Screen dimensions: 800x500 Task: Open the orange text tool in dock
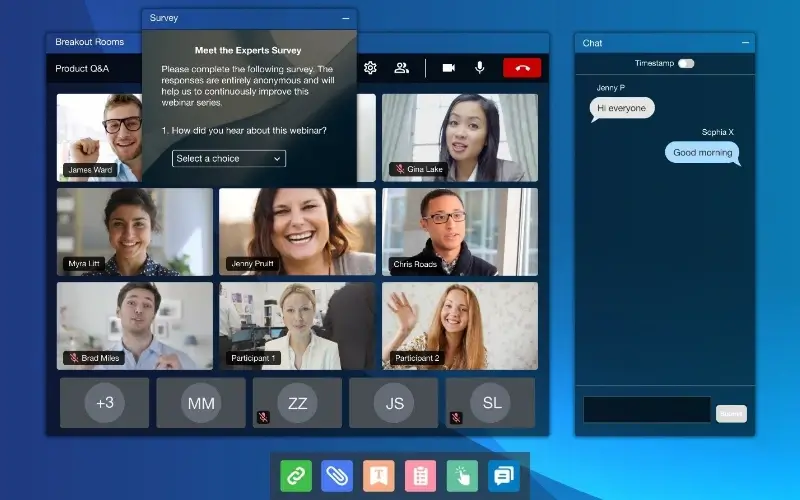click(x=379, y=476)
